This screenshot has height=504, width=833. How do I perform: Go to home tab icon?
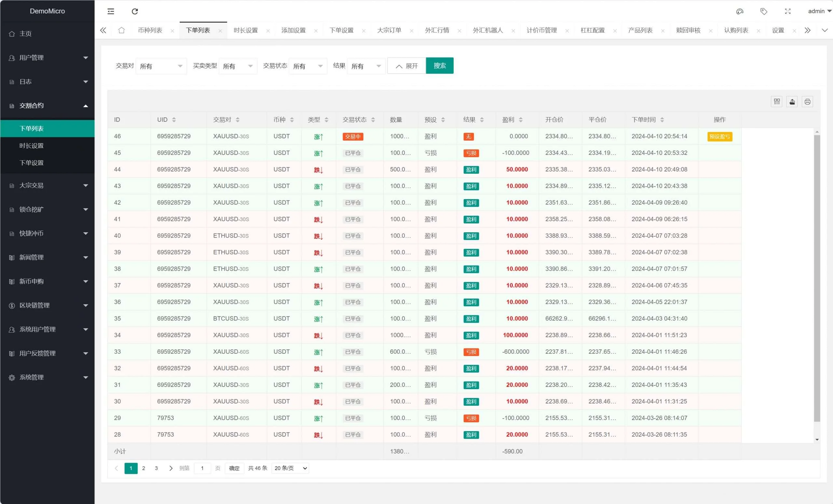coord(121,31)
